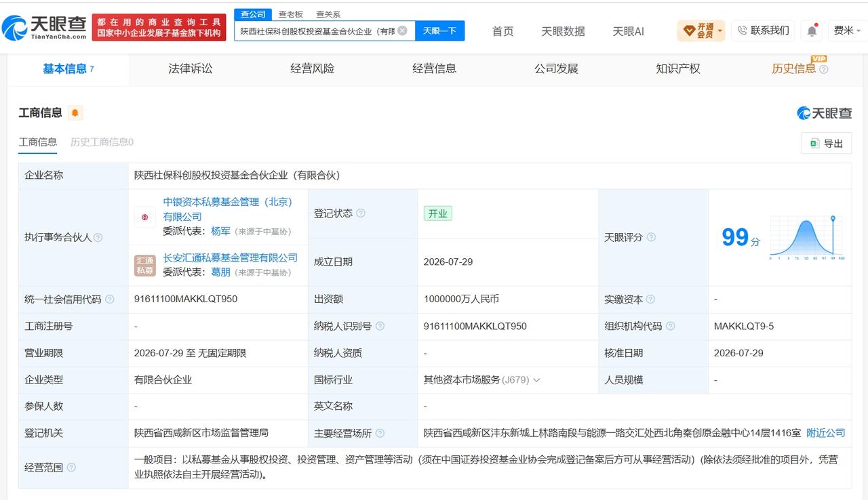Open the 经营信息 tab

pyautogui.click(x=435, y=68)
